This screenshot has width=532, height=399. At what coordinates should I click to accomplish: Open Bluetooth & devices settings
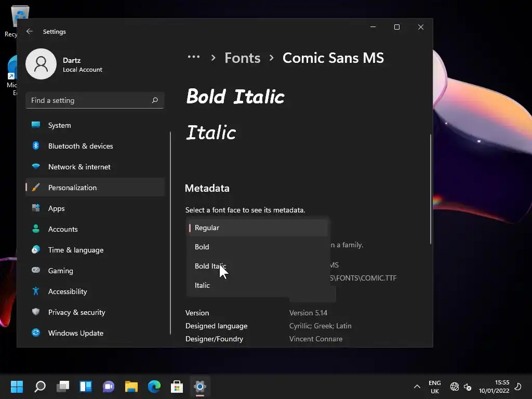(x=95, y=146)
